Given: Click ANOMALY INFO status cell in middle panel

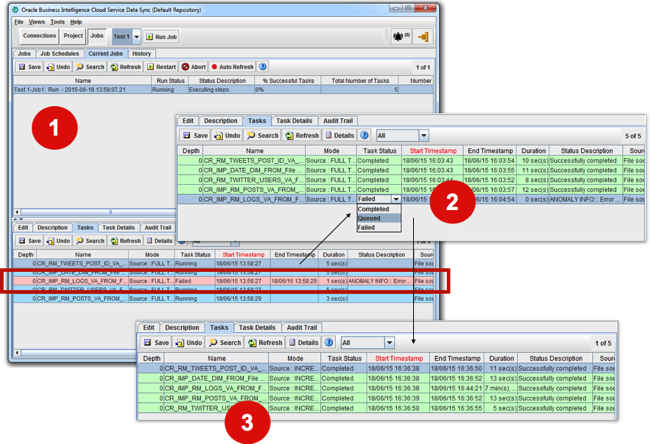Looking at the screenshot, I should point(585,199).
